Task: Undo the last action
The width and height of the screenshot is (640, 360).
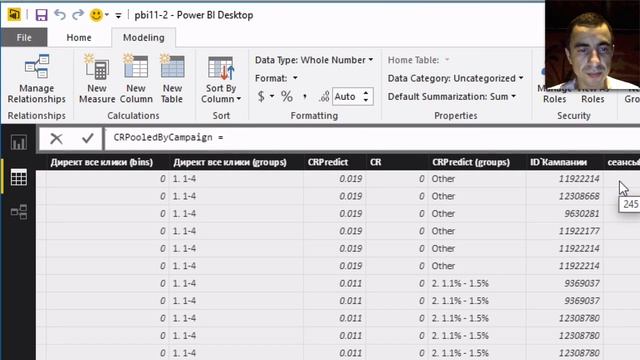Action: tap(60, 15)
